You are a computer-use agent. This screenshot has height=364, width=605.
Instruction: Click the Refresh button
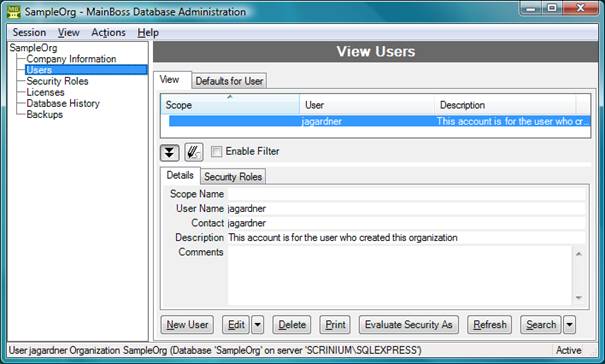490,325
